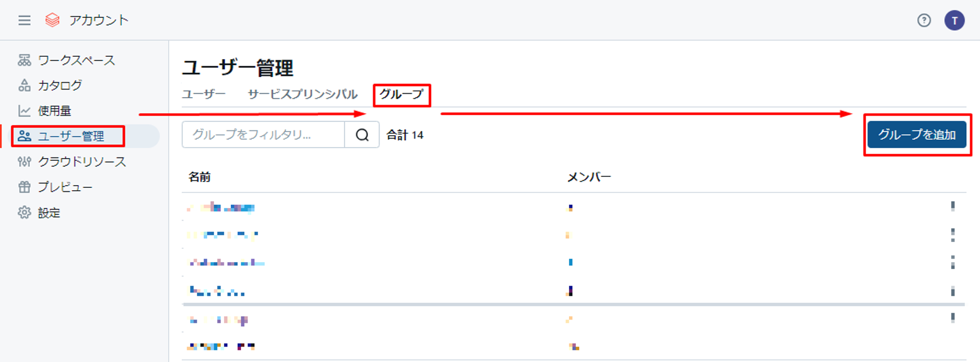Select the グループ tab
The height and width of the screenshot is (362, 980).
pos(401,94)
